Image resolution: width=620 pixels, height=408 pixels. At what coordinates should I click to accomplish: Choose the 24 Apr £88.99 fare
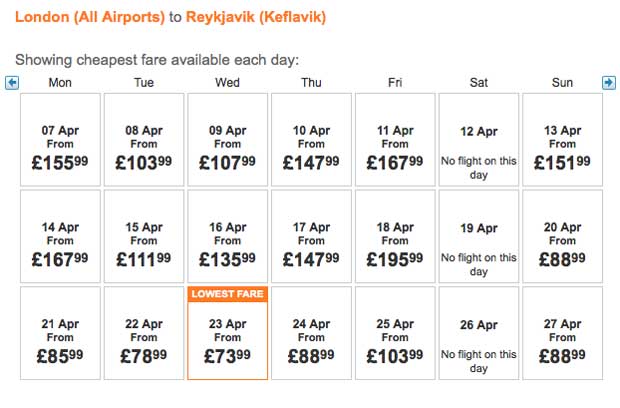312,333
